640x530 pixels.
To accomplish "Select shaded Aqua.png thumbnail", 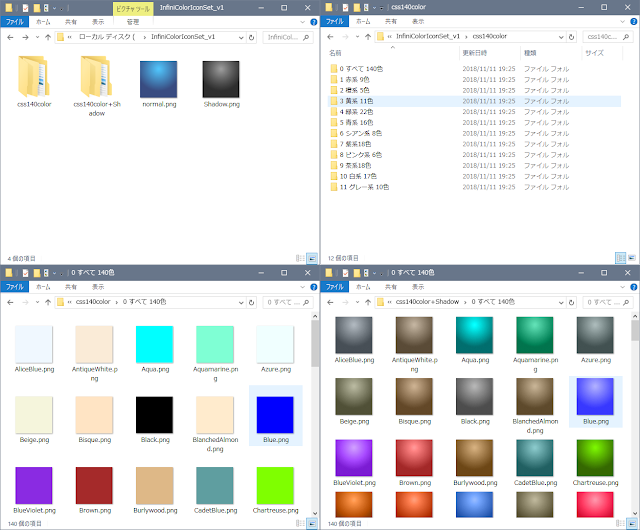I will coord(474,335).
